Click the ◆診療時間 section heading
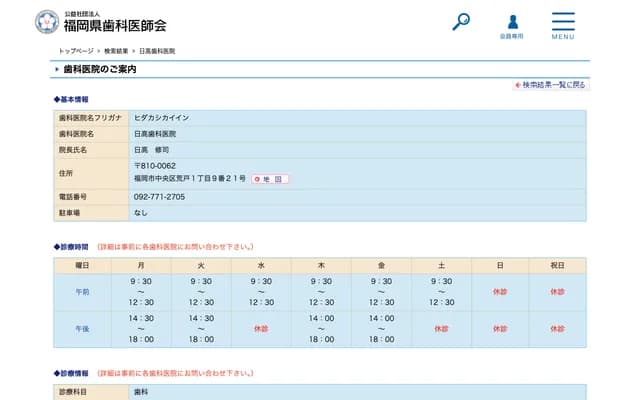Viewport: 640px width, 400px height. pyautogui.click(x=71, y=247)
